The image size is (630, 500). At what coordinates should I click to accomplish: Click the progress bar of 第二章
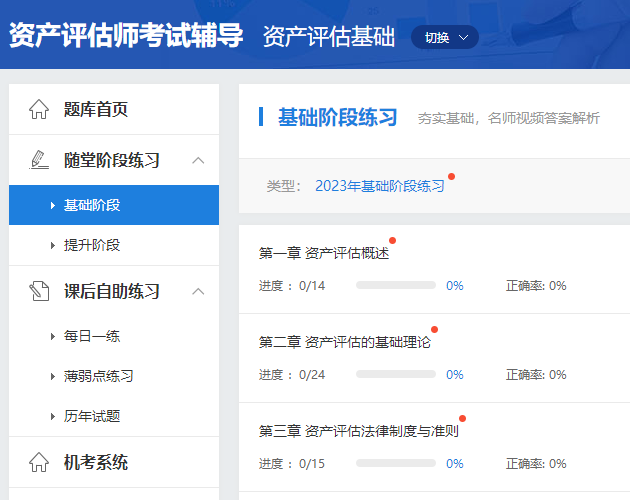(395, 375)
